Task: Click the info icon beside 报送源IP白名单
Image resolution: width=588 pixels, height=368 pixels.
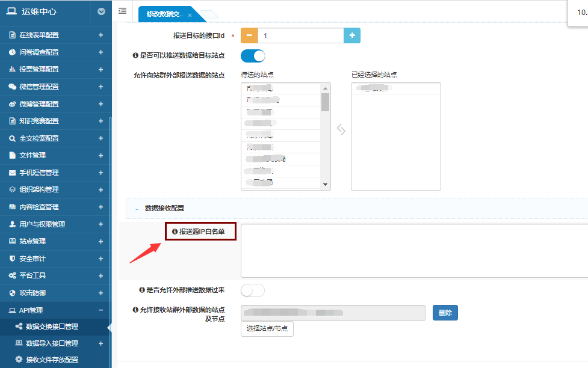Action: 175,232
